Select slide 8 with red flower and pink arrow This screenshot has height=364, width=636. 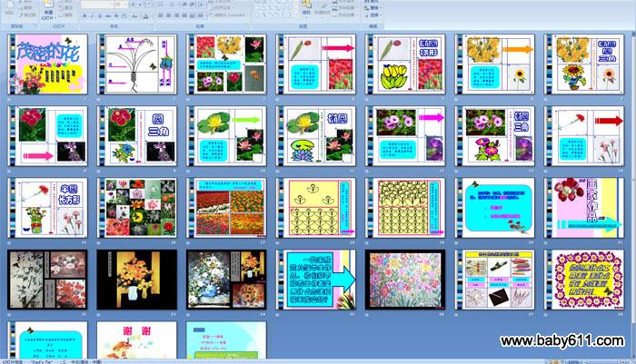47,136
